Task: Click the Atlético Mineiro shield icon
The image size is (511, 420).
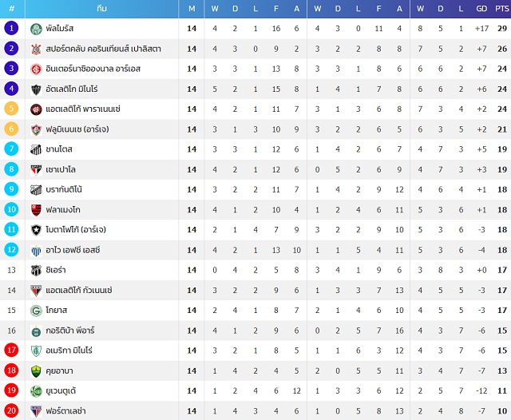Action: tap(36, 89)
